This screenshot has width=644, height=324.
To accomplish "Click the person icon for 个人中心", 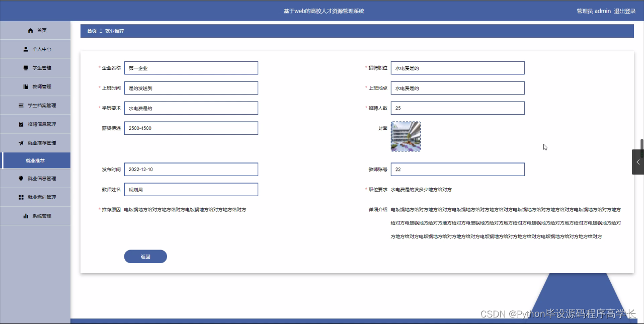I will (25, 49).
